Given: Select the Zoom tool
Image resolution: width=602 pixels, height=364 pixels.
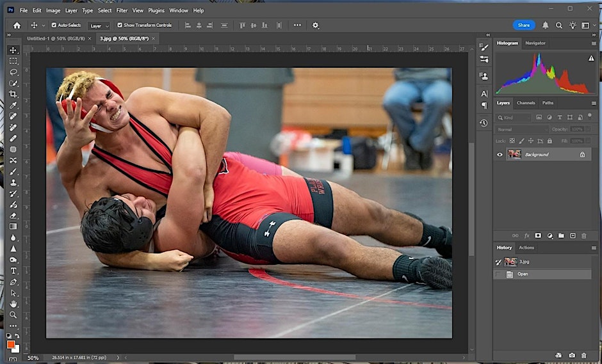Looking at the screenshot, I should pos(13,315).
